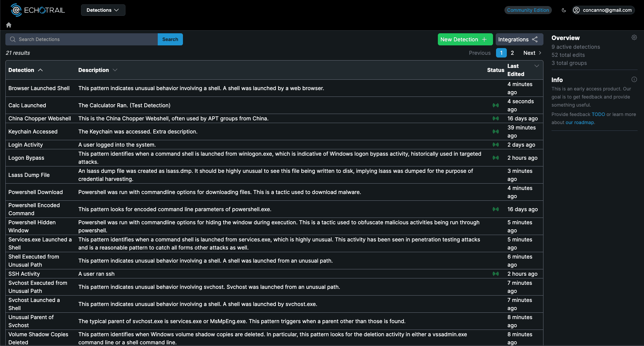Open Shell Executed from Unusual Path detection
The image size is (644, 346).
point(34,261)
